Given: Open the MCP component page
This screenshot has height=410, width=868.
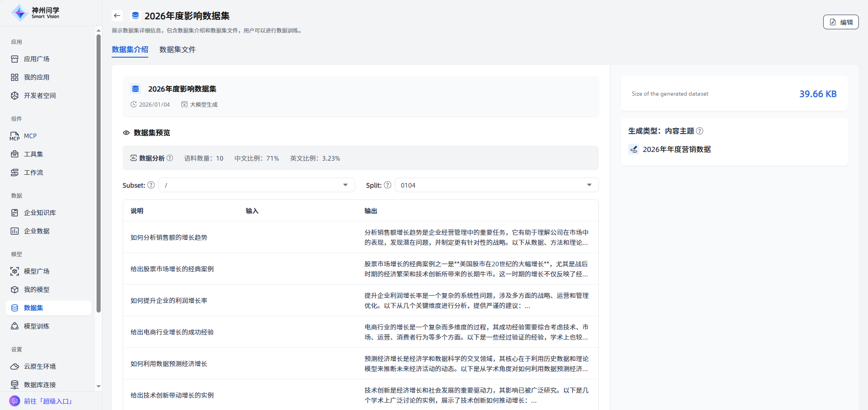Looking at the screenshot, I should pyautogui.click(x=30, y=136).
